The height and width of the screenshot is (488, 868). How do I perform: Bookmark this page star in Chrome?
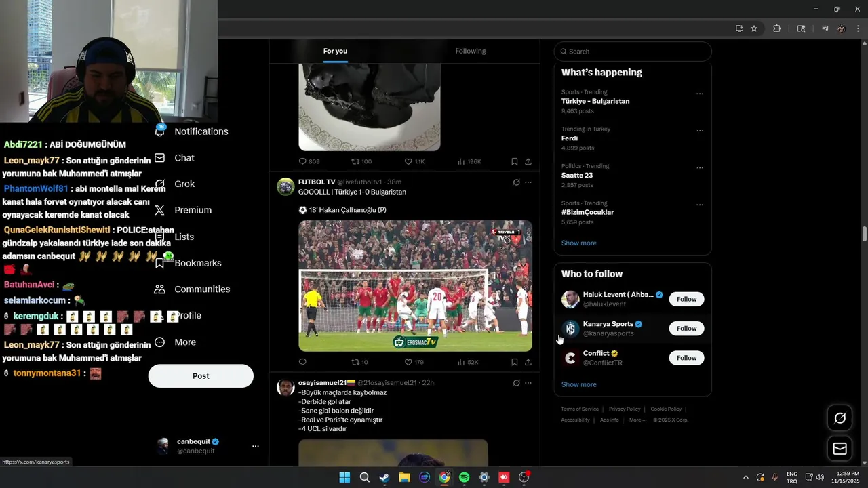tap(754, 28)
